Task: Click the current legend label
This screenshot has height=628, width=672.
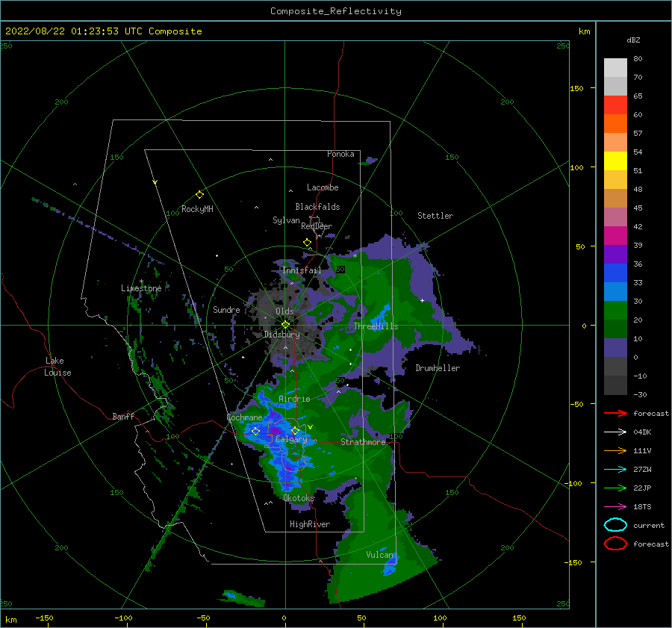Action: point(648,525)
